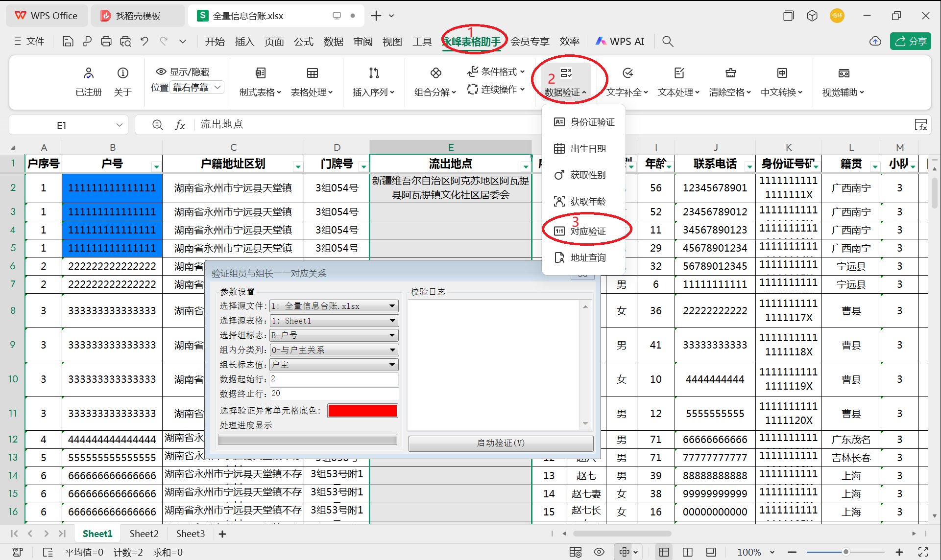Click the 数据终止行 input field
This screenshot has height=560, width=941.
pos(334,394)
